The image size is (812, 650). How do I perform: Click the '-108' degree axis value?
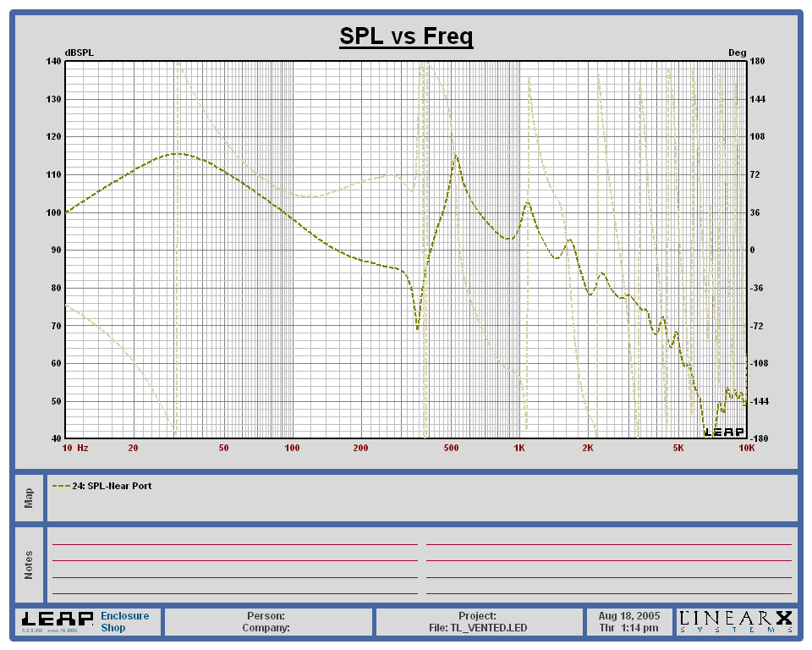pyautogui.click(x=760, y=363)
